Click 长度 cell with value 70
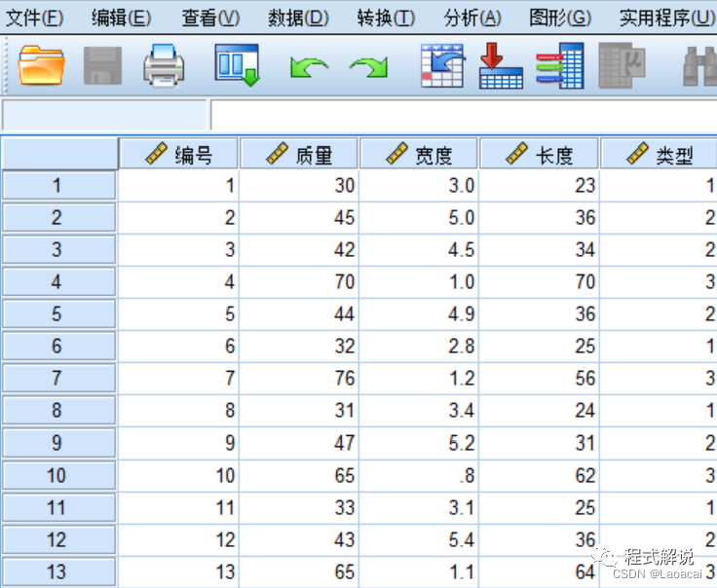Image resolution: width=717 pixels, height=588 pixels. (x=539, y=282)
